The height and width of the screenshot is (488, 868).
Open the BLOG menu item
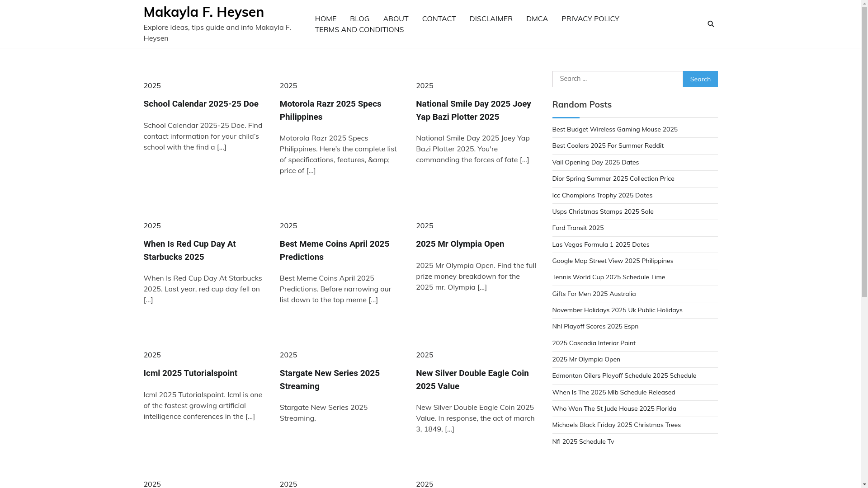click(x=359, y=19)
